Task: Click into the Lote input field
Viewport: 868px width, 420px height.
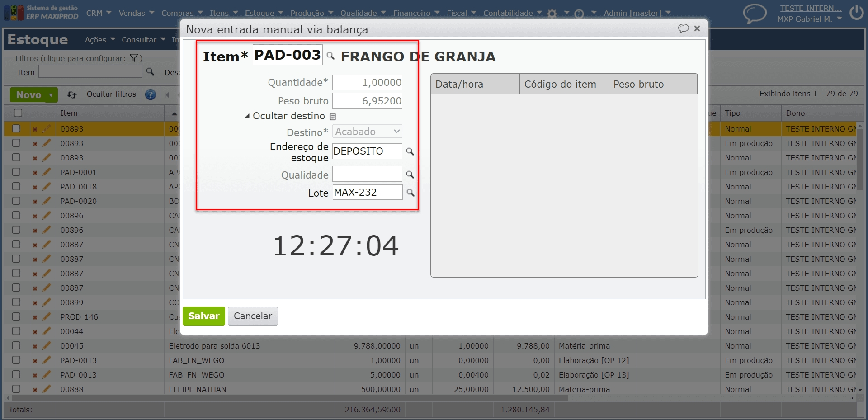Action: 368,192
